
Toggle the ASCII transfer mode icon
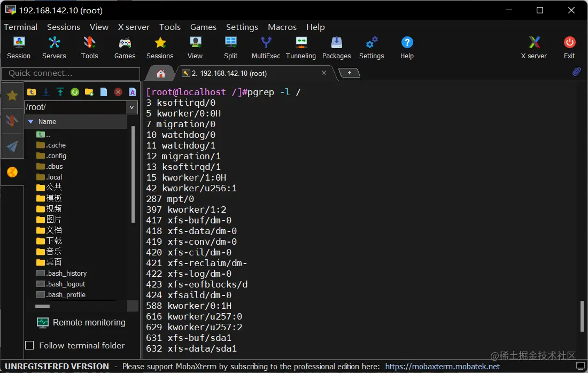click(x=133, y=92)
